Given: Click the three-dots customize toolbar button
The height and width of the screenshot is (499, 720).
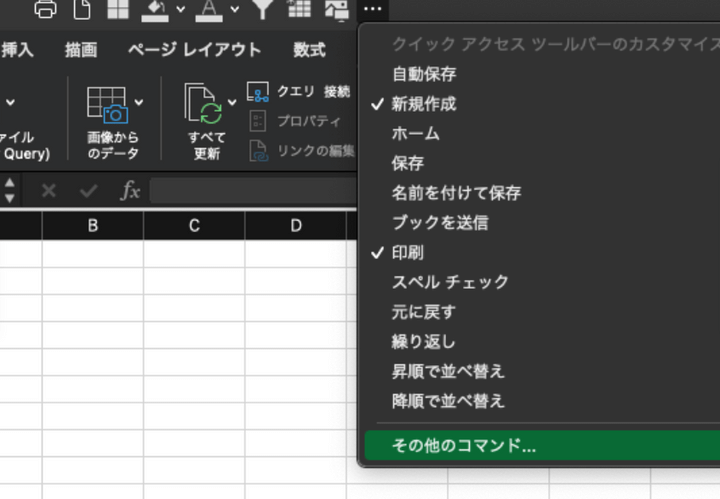Looking at the screenshot, I should (x=373, y=9).
